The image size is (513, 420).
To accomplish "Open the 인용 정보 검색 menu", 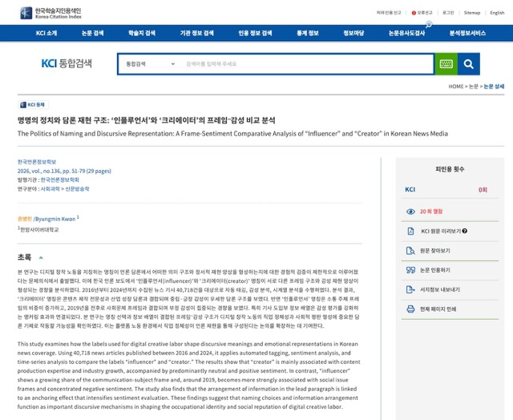I will (255, 33).
